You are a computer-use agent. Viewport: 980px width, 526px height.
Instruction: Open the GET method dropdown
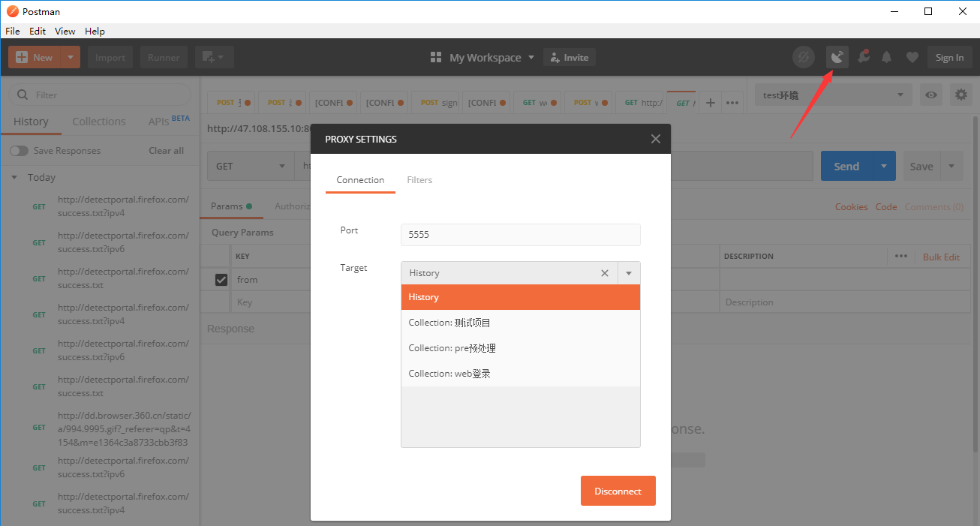point(251,166)
